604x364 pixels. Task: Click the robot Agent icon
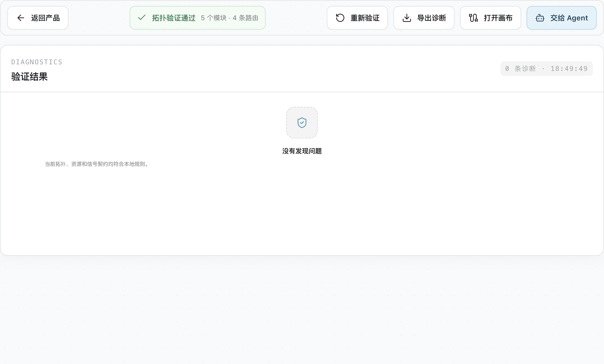[540, 18]
